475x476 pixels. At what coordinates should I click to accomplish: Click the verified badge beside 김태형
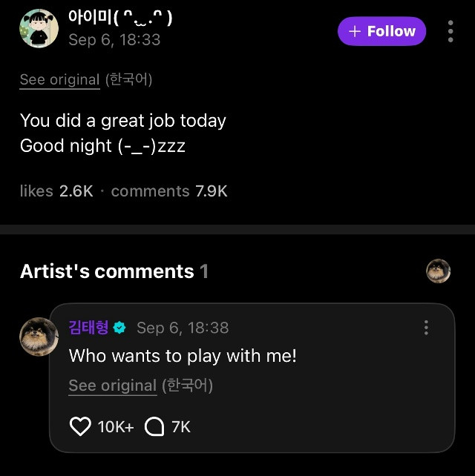click(x=119, y=328)
